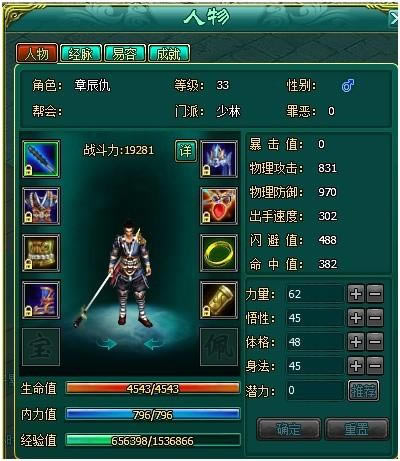The height and width of the screenshot is (461, 400).
Task: Increase 力量 with the plus button
Action: pyautogui.click(x=356, y=294)
